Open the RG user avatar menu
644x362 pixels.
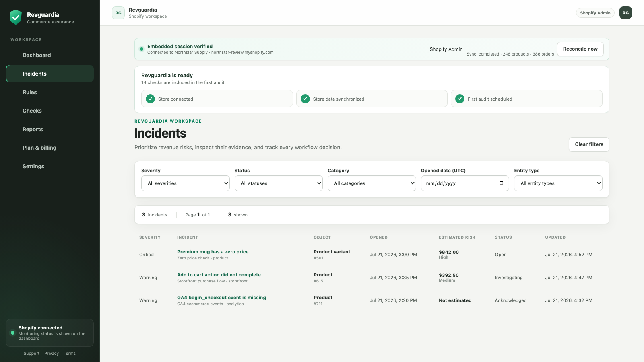click(625, 13)
